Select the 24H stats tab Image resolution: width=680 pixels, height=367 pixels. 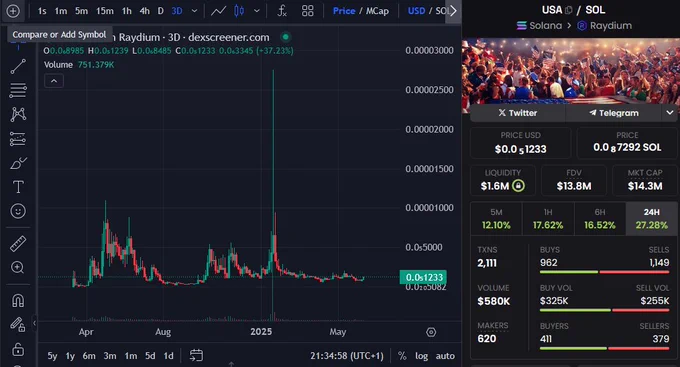pyautogui.click(x=651, y=219)
